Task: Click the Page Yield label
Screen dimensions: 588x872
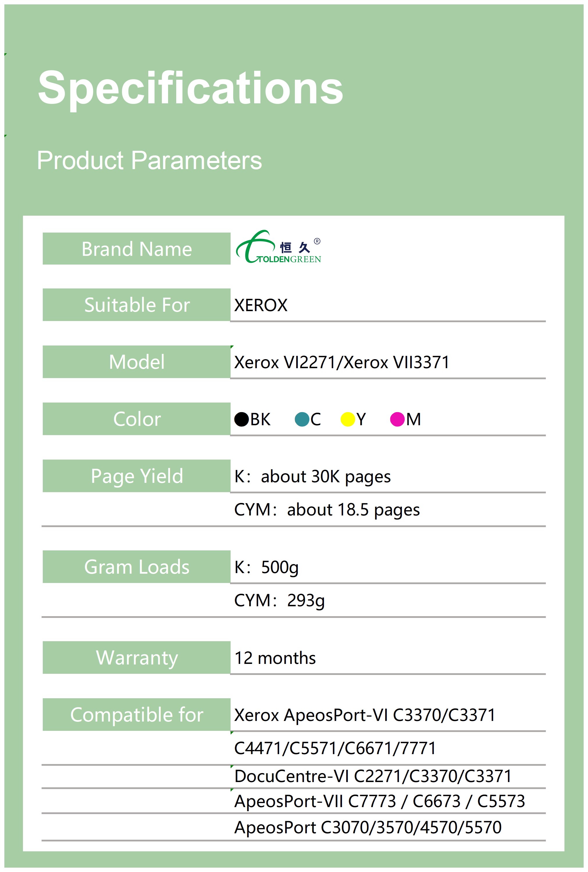Action: [x=136, y=476]
